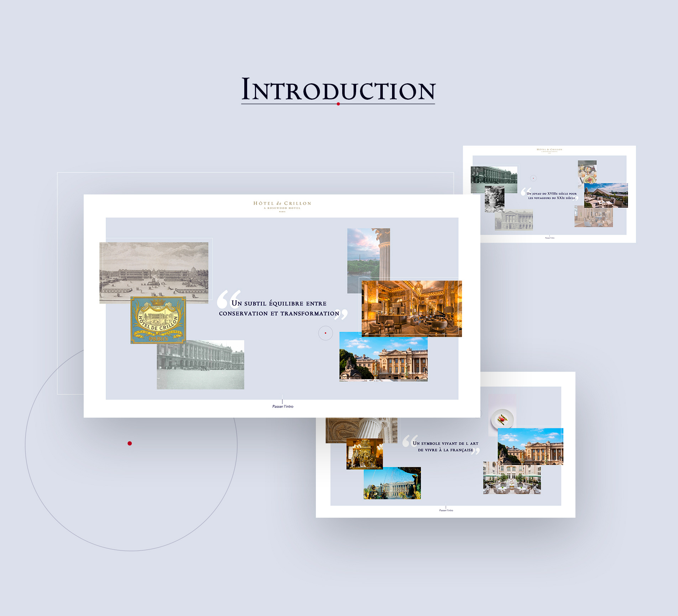Click 'Passer l'intro' link in the main mockup

(x=283, y=406)
